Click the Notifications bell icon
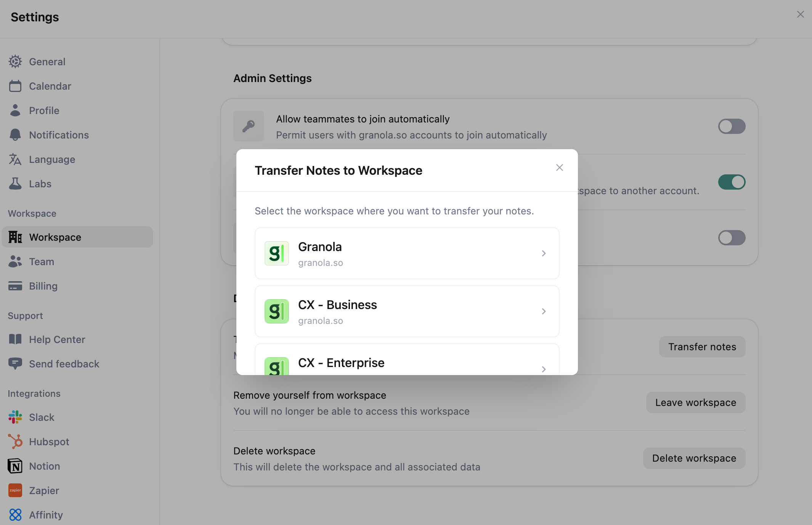This screenshot has height=525, width=812. (x=15, y=135)
